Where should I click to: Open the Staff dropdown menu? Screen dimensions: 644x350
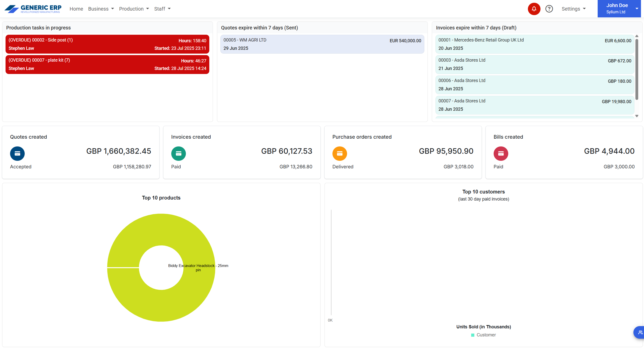162,9
